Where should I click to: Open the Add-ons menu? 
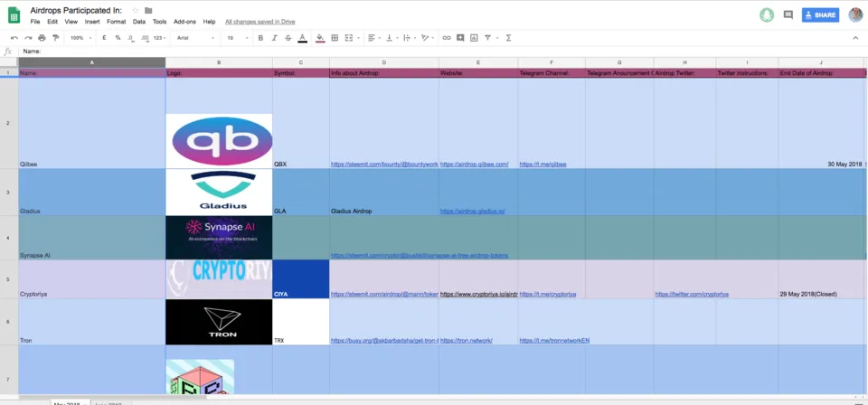(x=184, y=22)
